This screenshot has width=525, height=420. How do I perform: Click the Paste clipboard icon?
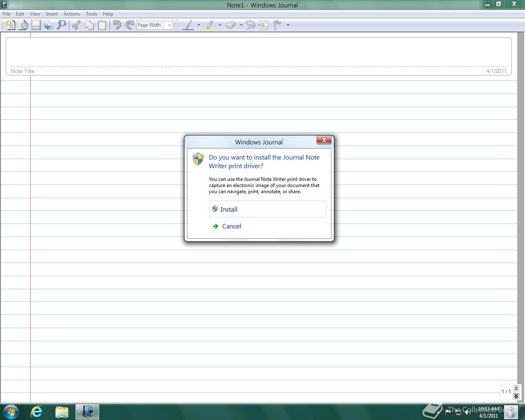[102, 25]
